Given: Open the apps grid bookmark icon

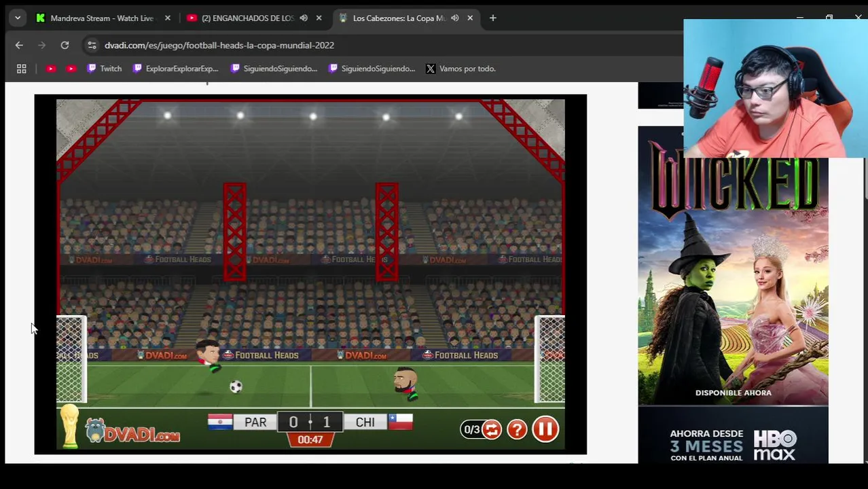Looking at the screenshot, I should click(x=22, y=69).
